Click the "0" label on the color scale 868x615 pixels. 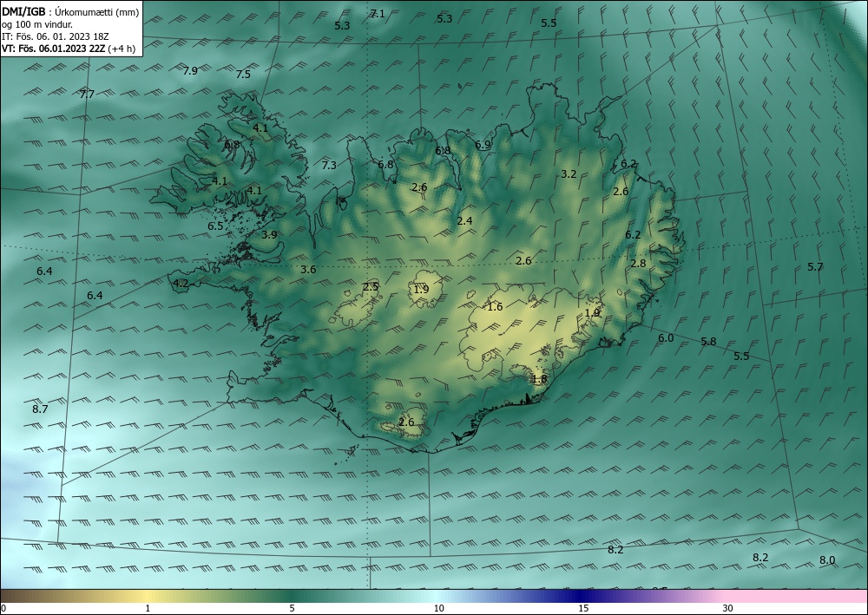click(3, 609)
